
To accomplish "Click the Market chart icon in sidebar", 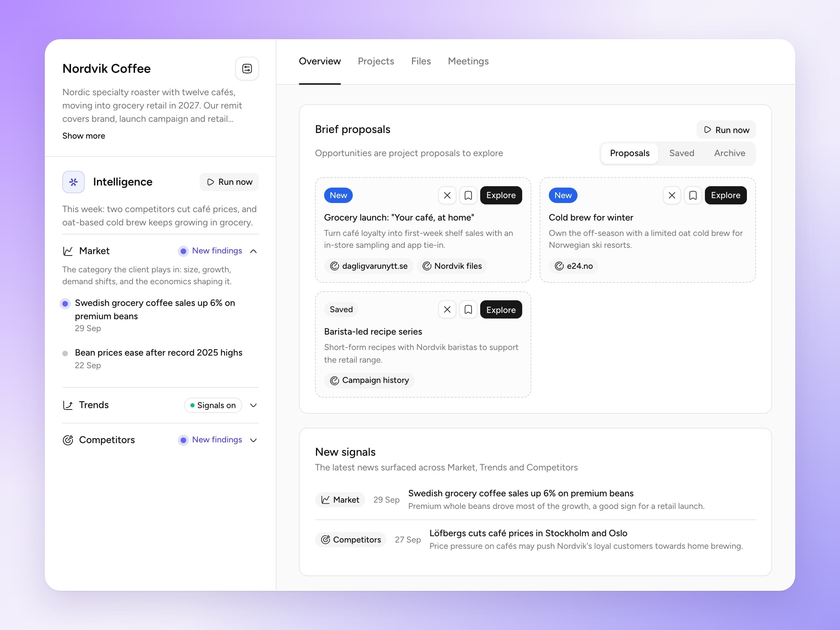I will 68,251.
